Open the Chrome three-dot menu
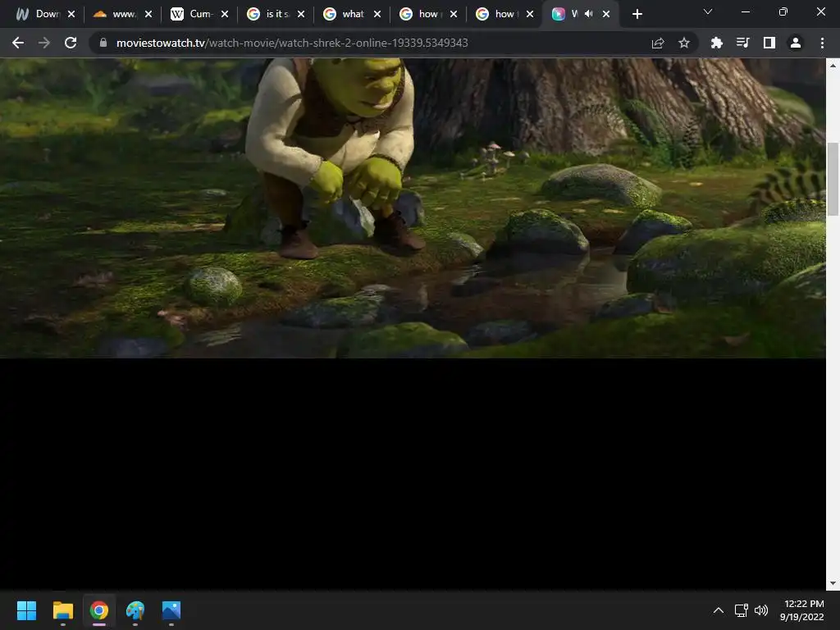840x630 pixels. (x=822, y=43)
